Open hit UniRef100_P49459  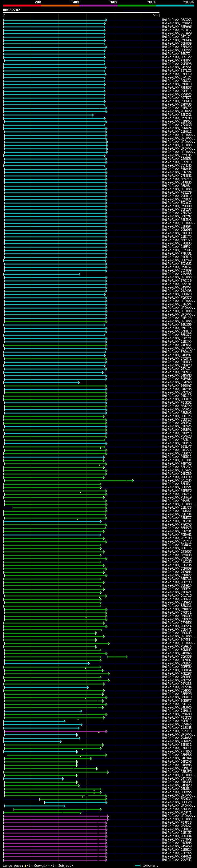coord(177,846)
